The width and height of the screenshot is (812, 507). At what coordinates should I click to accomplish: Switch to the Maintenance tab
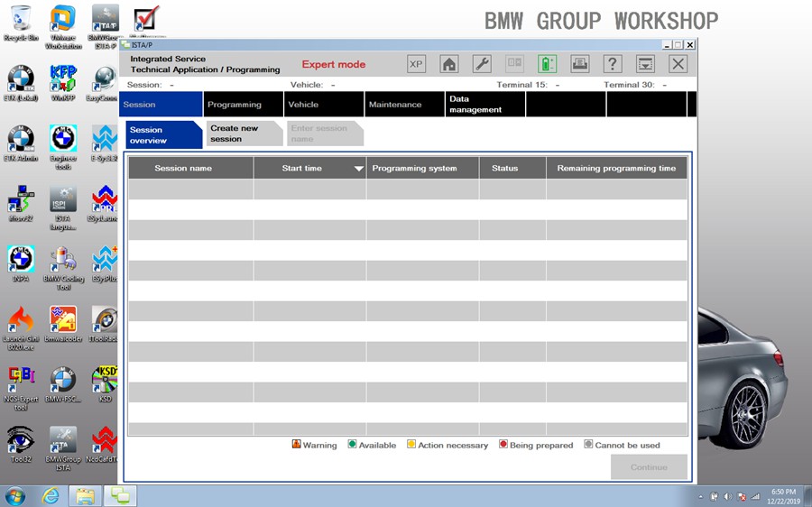pyautogui.click(x=404, y=104)
